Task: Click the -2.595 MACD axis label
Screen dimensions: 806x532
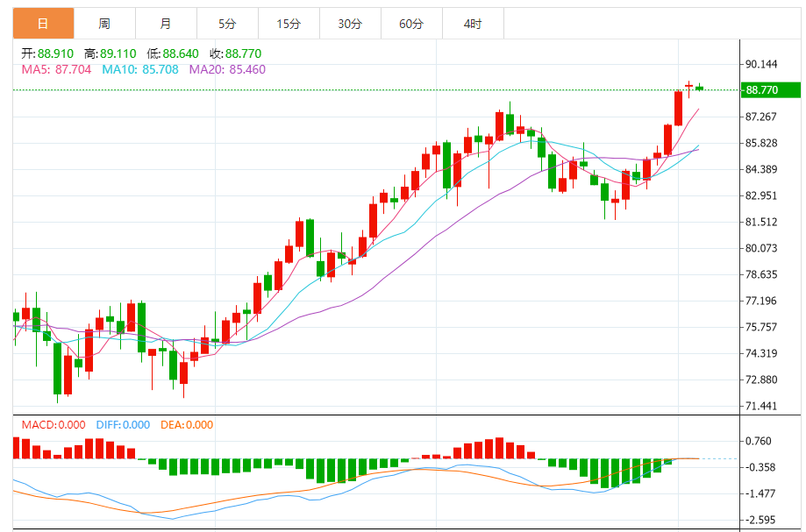Action: pos(760,520)
